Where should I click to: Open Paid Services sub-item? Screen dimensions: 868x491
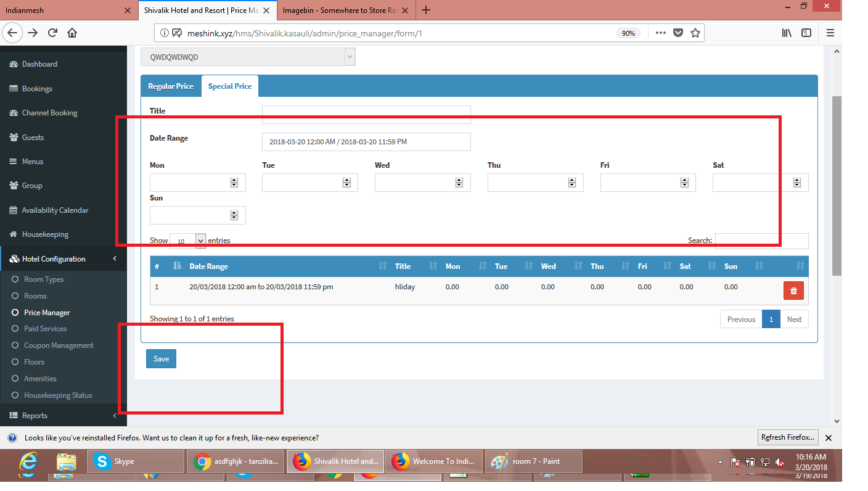point(45,329)
